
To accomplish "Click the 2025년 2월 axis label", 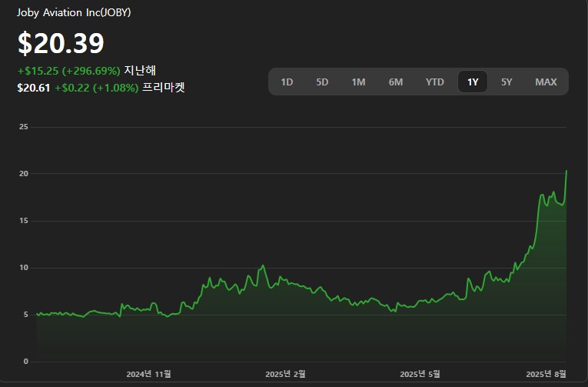I will point(285,374).
